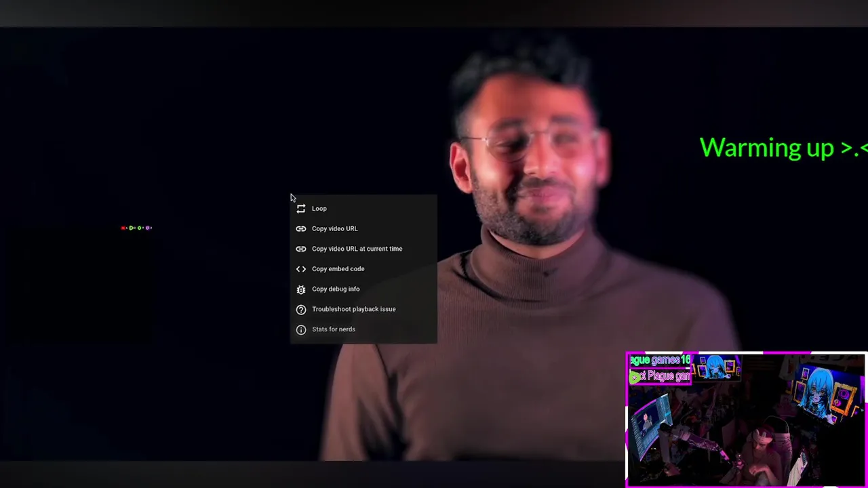The image size is (868, 488).
Task: Click link icon beside Copy video URL
Action: (301, 228)
